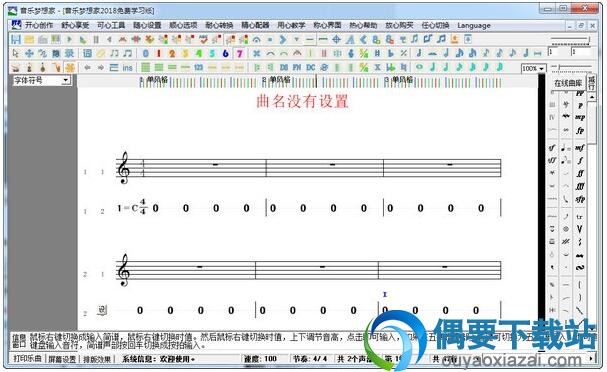Image resolution: width=607 pixels, height=372 pixels.
Task: Click the symbol panel scrollbar up arrow
Action: [592, 97]
